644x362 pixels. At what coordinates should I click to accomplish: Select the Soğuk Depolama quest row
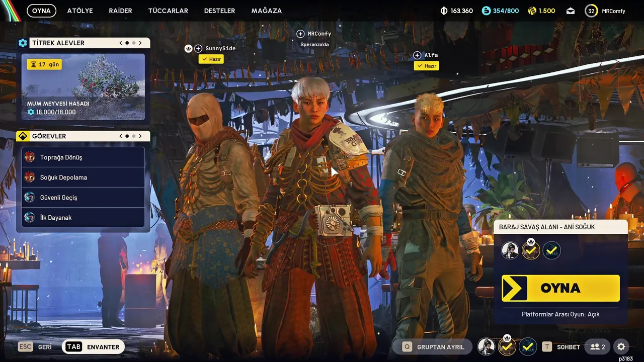(83, 177)
